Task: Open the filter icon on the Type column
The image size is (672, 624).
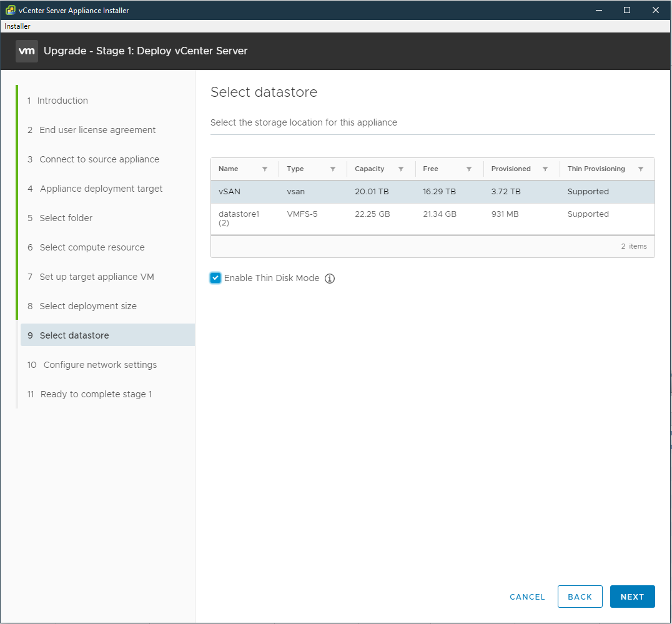Action: click(333, 169)
